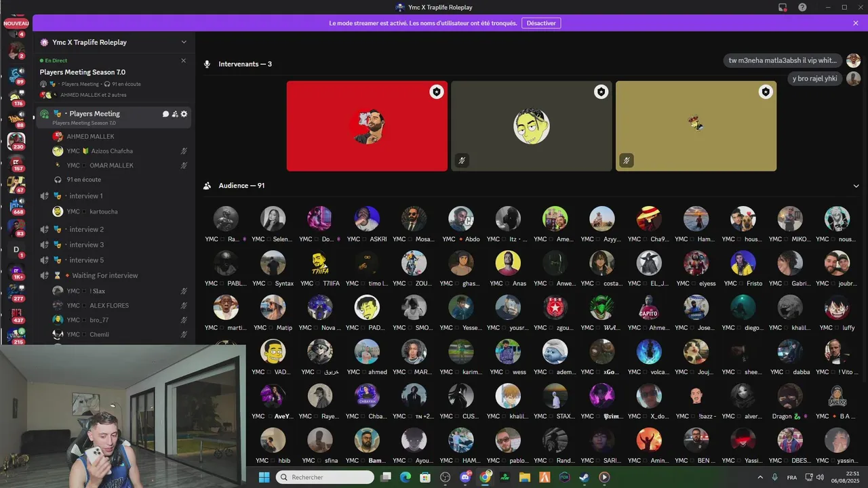868x488 pixels.
Task: Join the interview 1 voice channel
Action: tap(113, 196)
